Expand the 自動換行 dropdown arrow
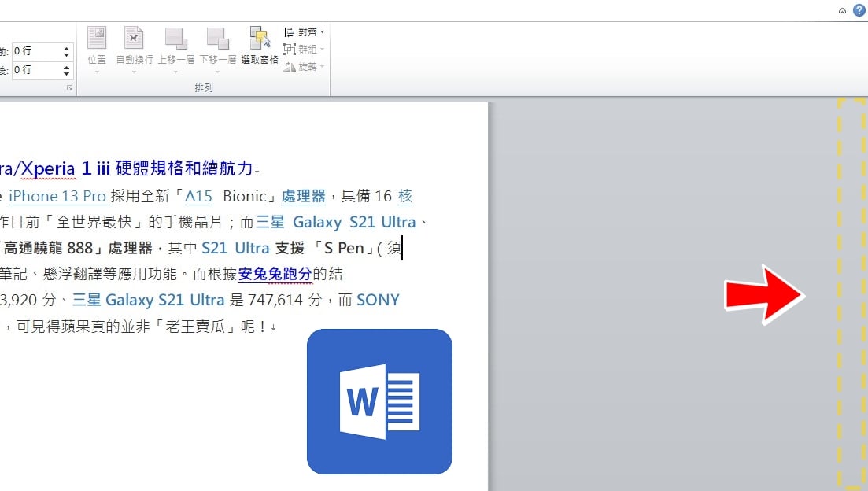 pyautogui.click(x=134, y=72)
